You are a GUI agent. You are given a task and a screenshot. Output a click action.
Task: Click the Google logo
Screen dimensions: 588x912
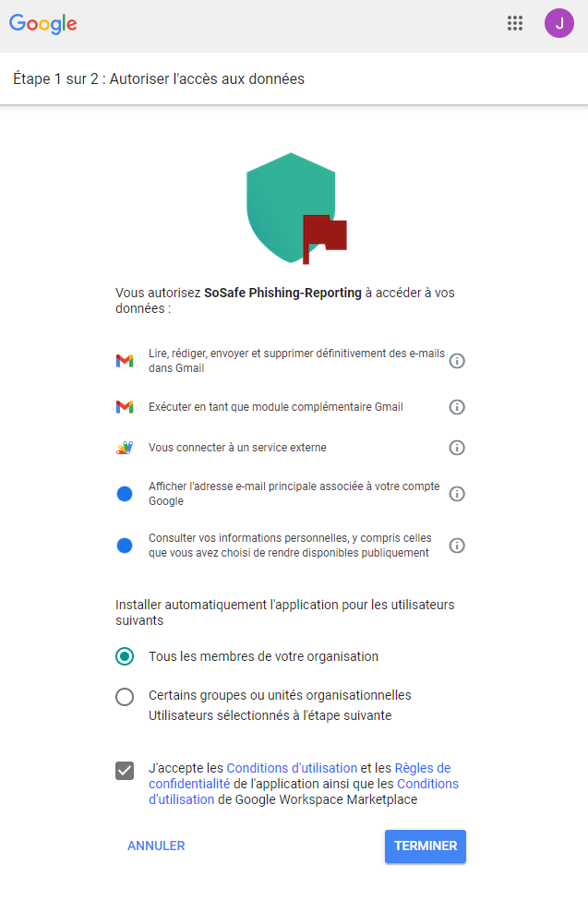43,25
